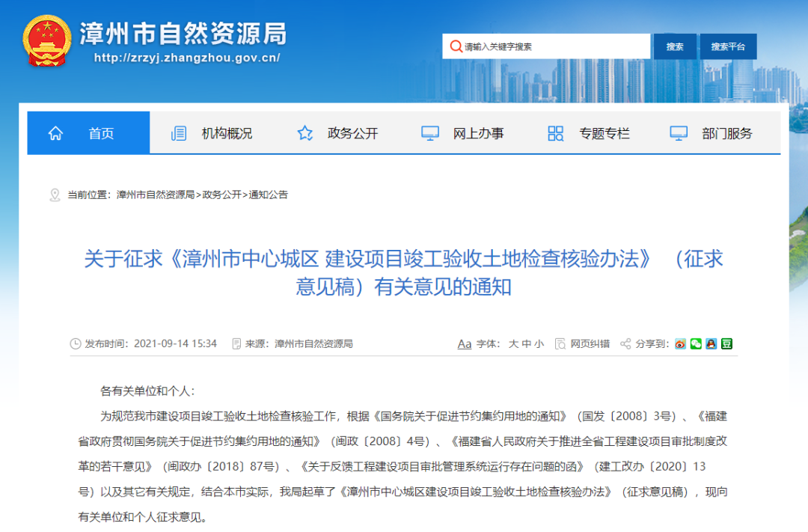808x532 pixels.
Task: Set font size to large (大)
Action: click(513, 343)
